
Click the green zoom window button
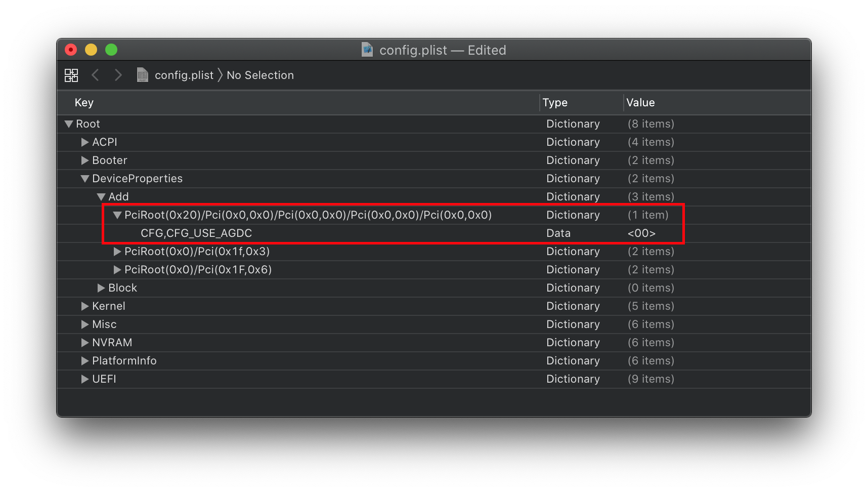pos(111,50)
